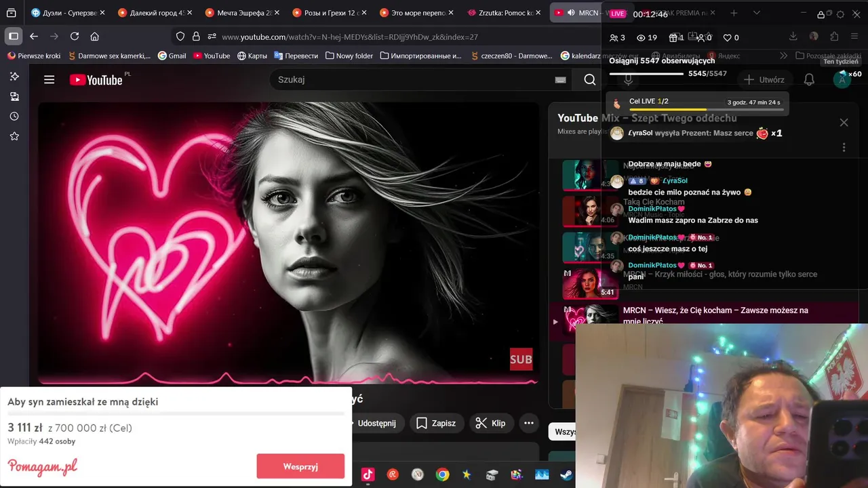Open the history clock icon in sidebar
The height and width of the screenshot is (488, 868).
(14, 117)
